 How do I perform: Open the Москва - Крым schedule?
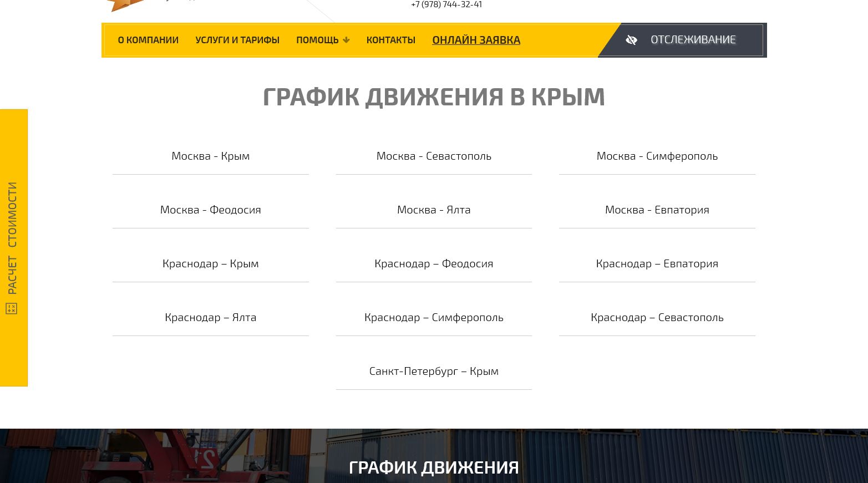pos(211,156)
